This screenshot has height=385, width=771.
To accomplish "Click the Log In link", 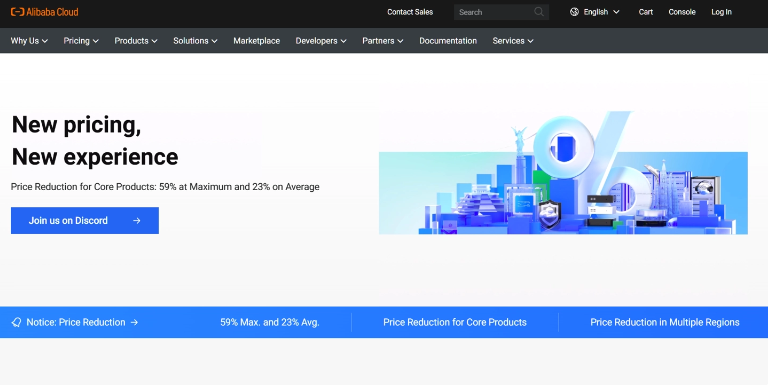I will tap(721, 12).
